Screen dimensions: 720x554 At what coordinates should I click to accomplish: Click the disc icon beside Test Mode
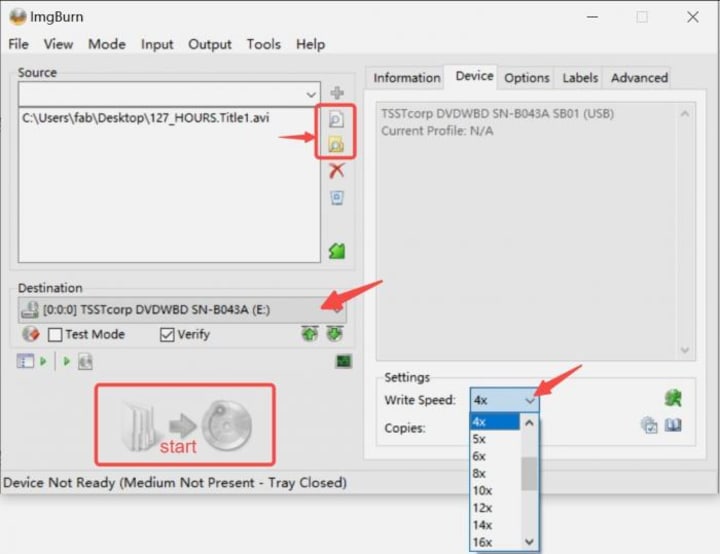[x=31, y=334]
